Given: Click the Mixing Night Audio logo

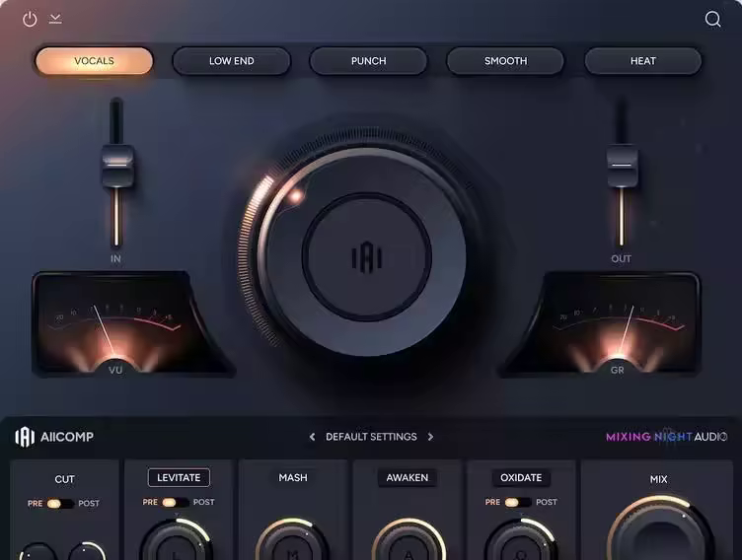Looking at the screenshot, I should tap(666, 437).
